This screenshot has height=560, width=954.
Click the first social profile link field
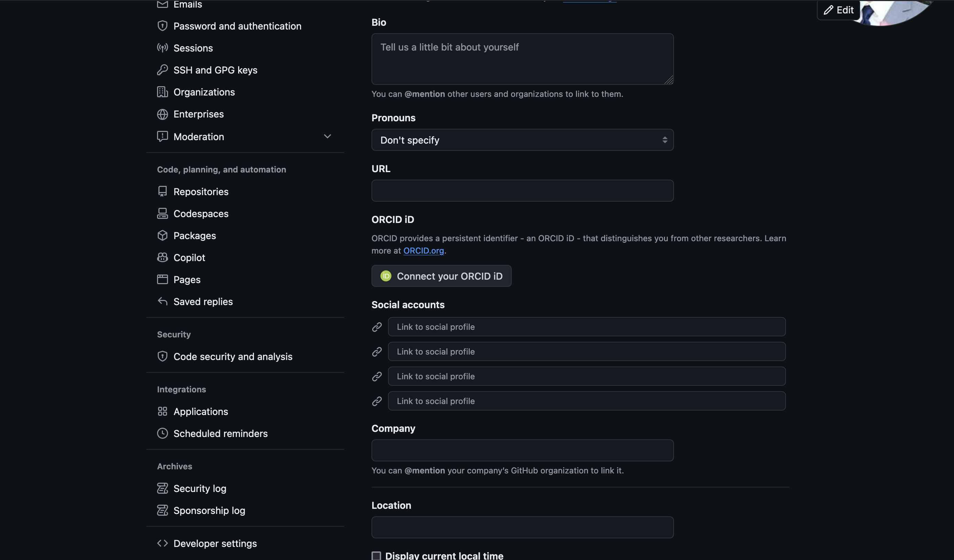point(586,327)
